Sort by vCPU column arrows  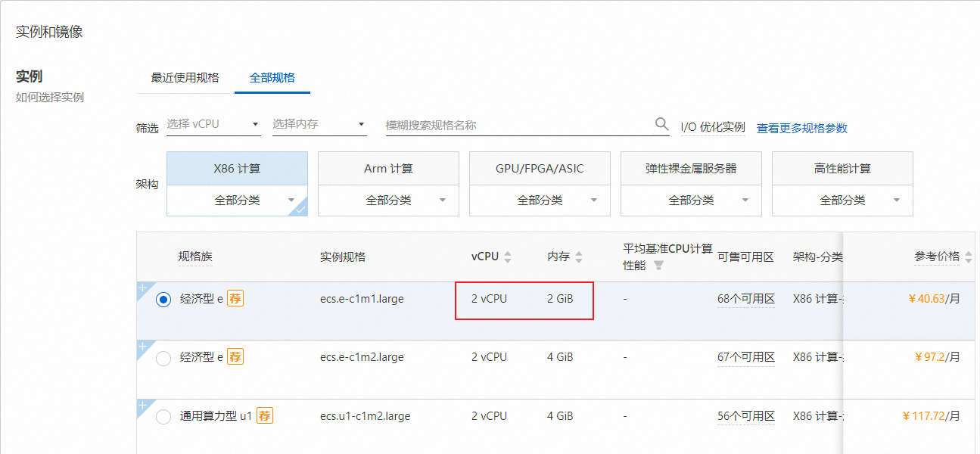pos(508,257)
